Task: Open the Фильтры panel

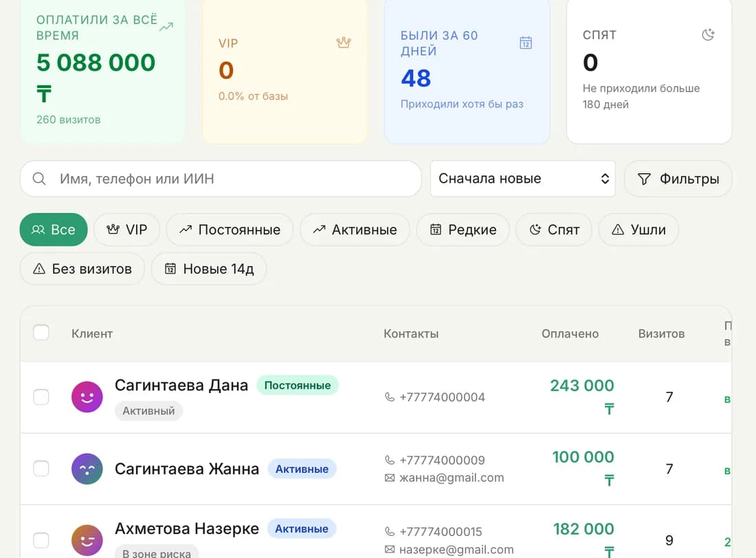Action: coord(678,179)
